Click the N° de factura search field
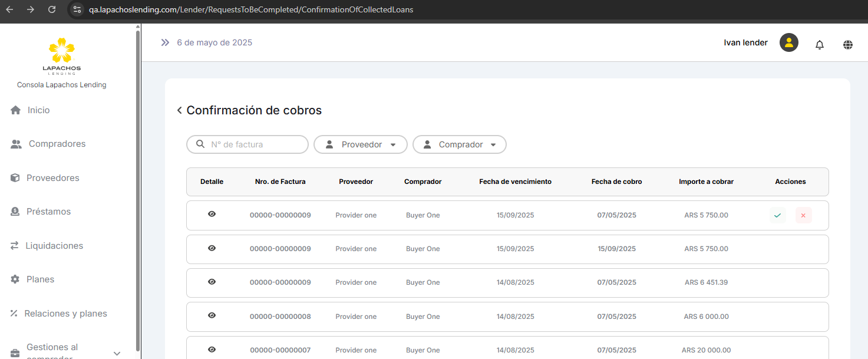868x359 pixels. click(x=255, y=144)
